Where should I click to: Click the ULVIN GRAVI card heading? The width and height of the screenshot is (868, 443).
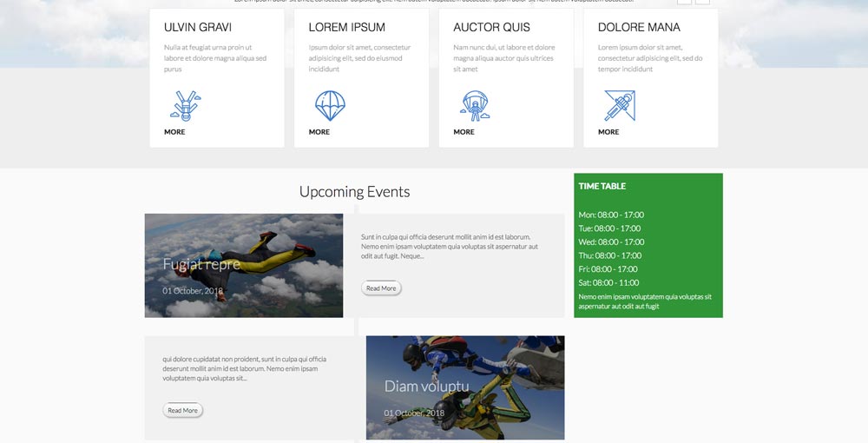pyautogui.click(x=198, y=27)
